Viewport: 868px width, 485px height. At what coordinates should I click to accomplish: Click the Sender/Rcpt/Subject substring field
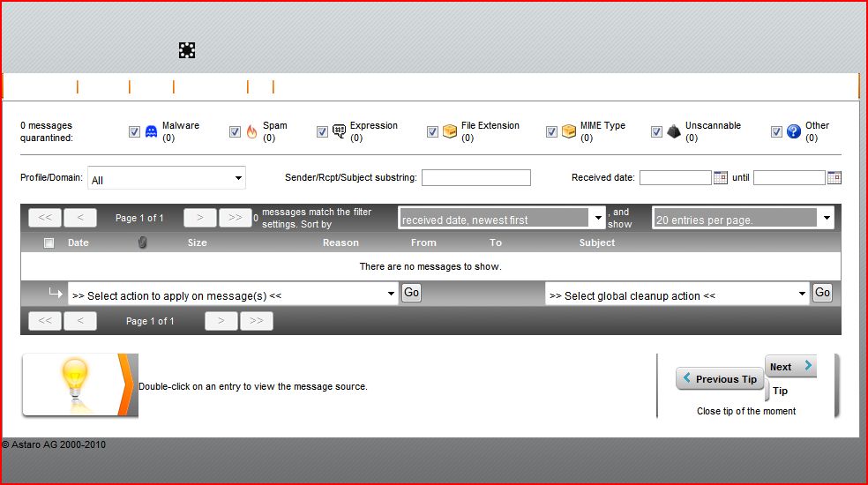click(x=475, y=178)
